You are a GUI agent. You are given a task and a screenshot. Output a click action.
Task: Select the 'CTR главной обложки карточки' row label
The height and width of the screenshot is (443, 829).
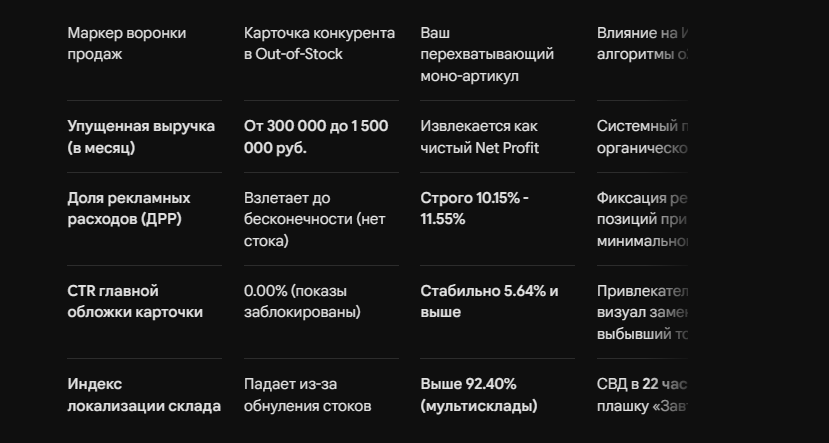click(135, 302)
